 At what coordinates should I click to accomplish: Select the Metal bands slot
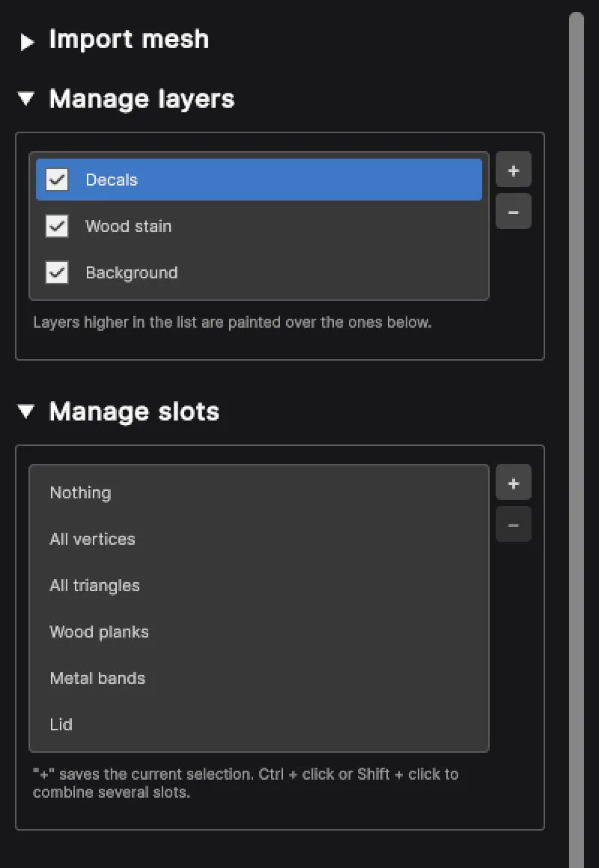click(x=259, y=679)
